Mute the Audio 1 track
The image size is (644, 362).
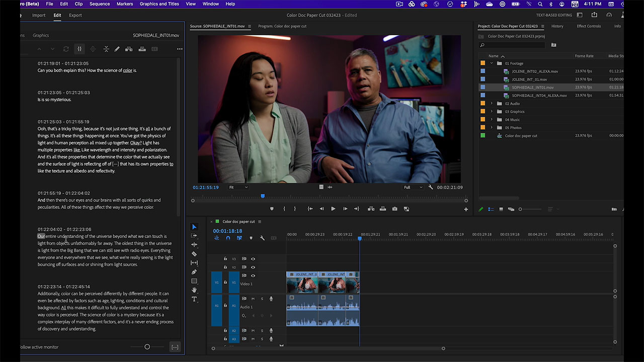click(x=253, y=299)
